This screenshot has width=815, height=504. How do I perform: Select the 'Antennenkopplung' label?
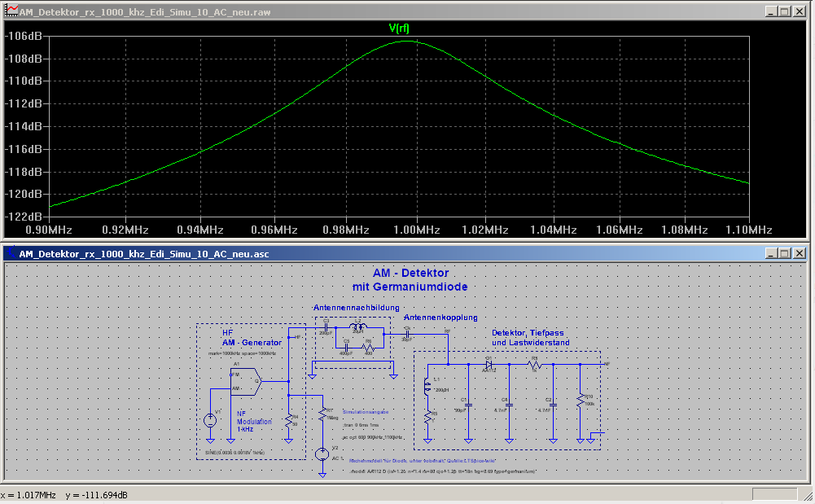tap(440, 317)
